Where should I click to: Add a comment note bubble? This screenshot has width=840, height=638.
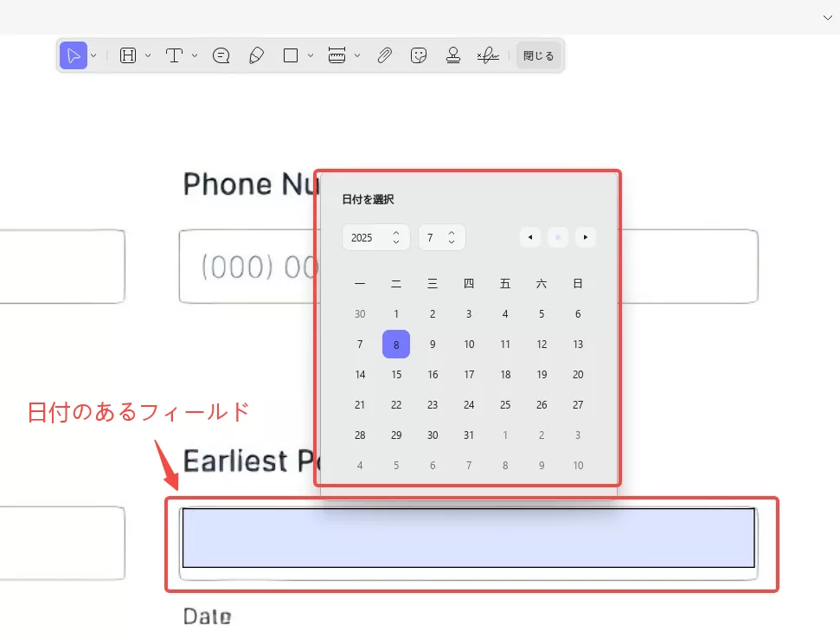[x=221, y=55]
